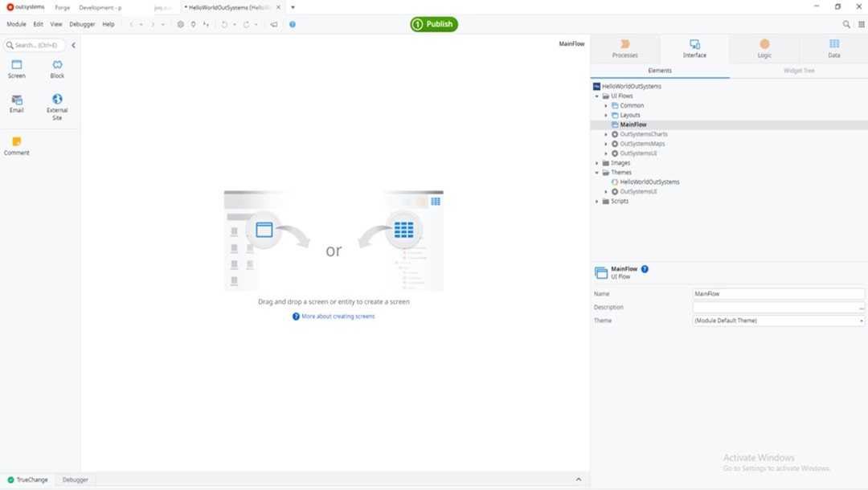The width and height of the screenshot is (868, 490).
Task: Click the MainFlow help question mark icon
Action: tap(645, 269)
